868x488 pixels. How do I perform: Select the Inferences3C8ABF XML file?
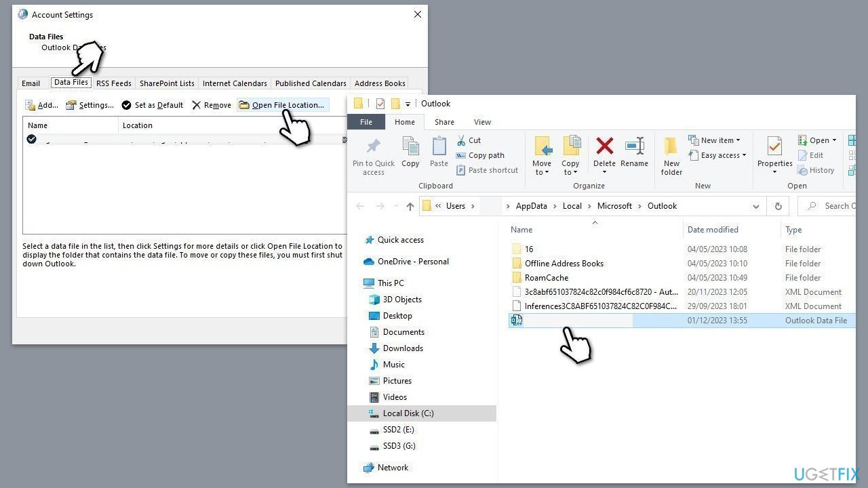601,306
